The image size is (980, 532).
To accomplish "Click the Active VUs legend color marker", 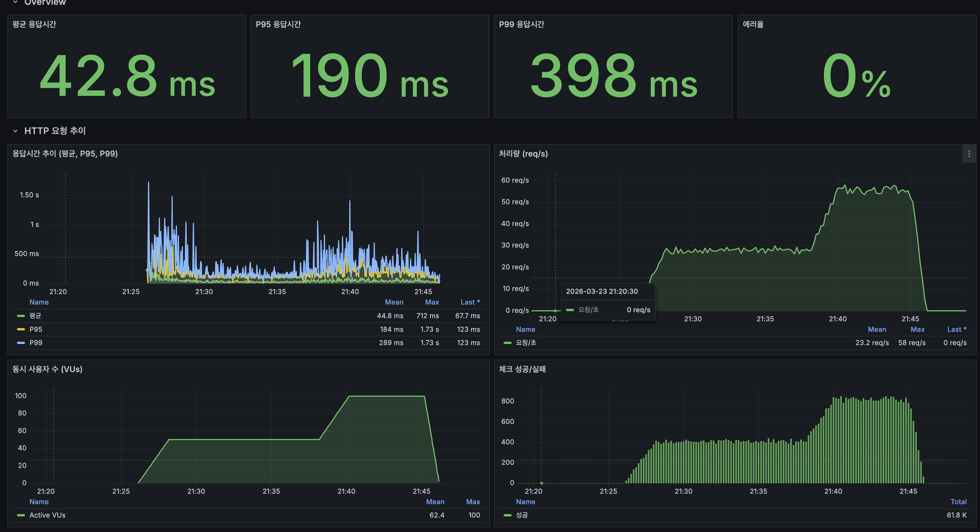I will click(21, 515).
